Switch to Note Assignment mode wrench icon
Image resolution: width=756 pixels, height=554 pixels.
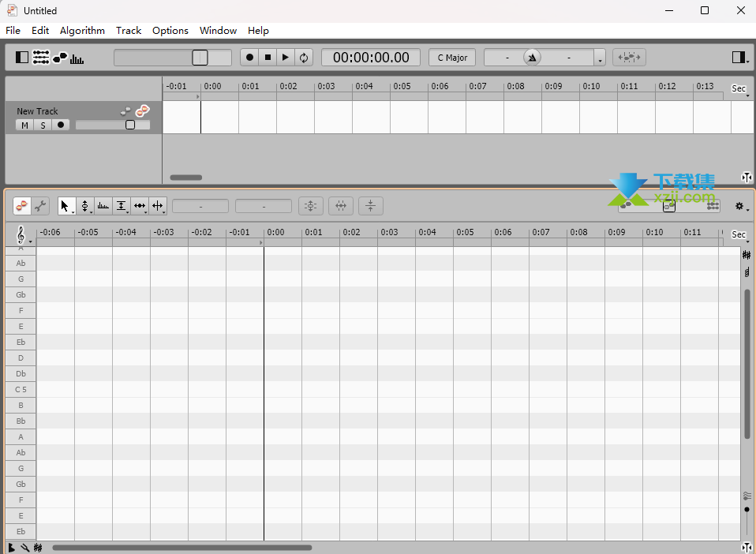pos(40,206)
